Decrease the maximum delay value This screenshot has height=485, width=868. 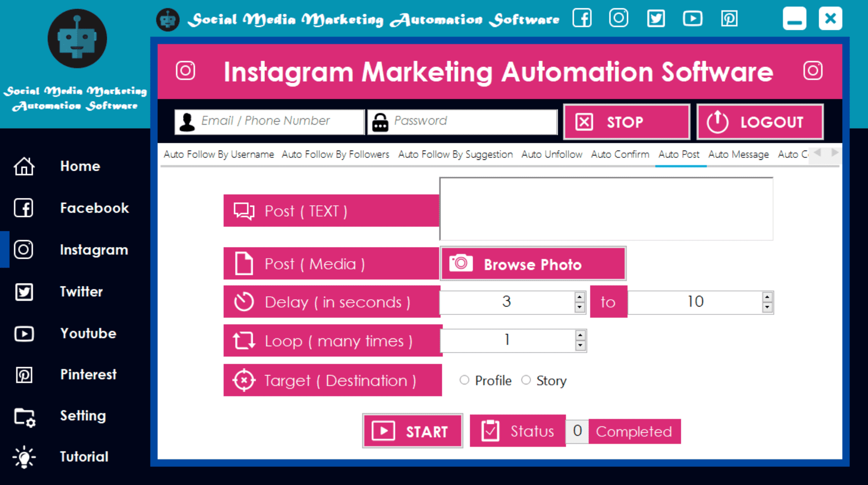tap(767, 308)
